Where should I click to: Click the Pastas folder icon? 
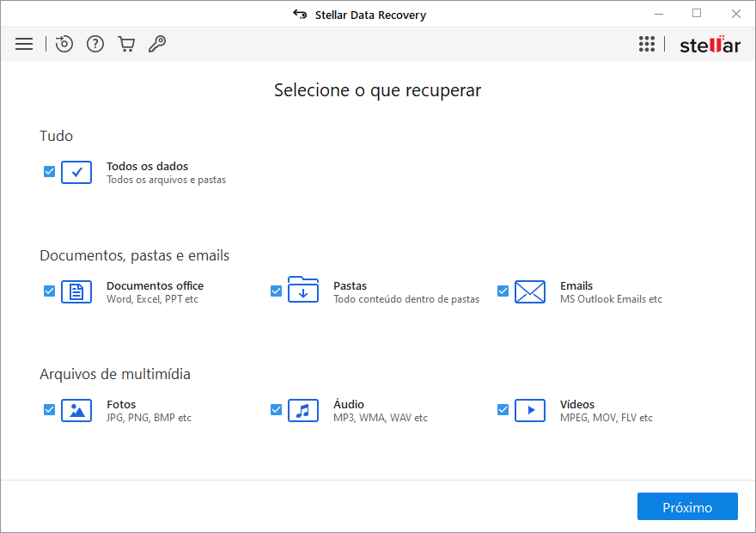(x=303, y=290)
